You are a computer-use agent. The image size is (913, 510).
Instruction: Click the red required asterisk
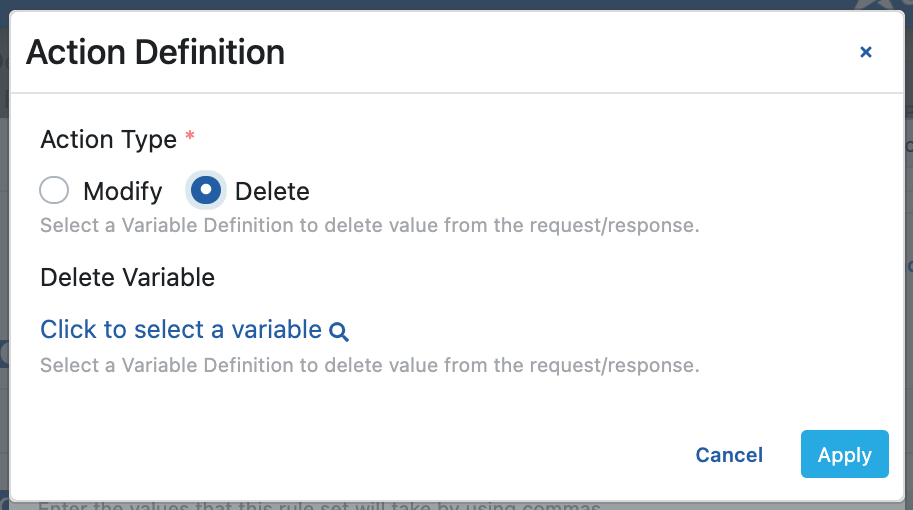point(190,137)
